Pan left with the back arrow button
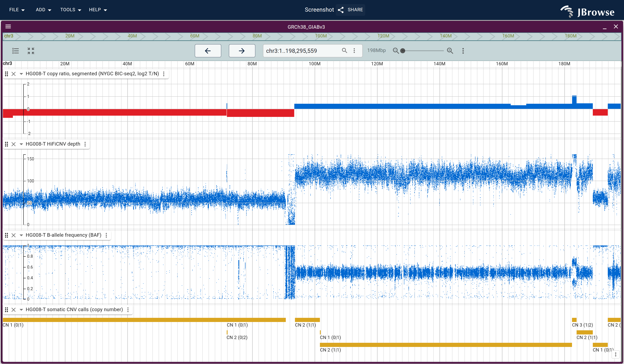This screenshot has width=624, height=364. (208, 51)
